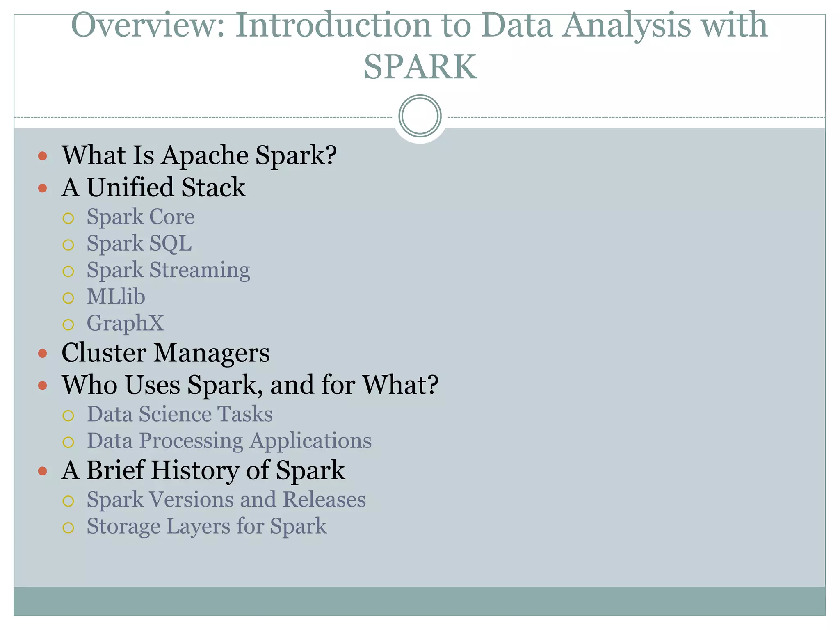Click 'What Is Apache Spark?' bullet text

tap(199, 155)
